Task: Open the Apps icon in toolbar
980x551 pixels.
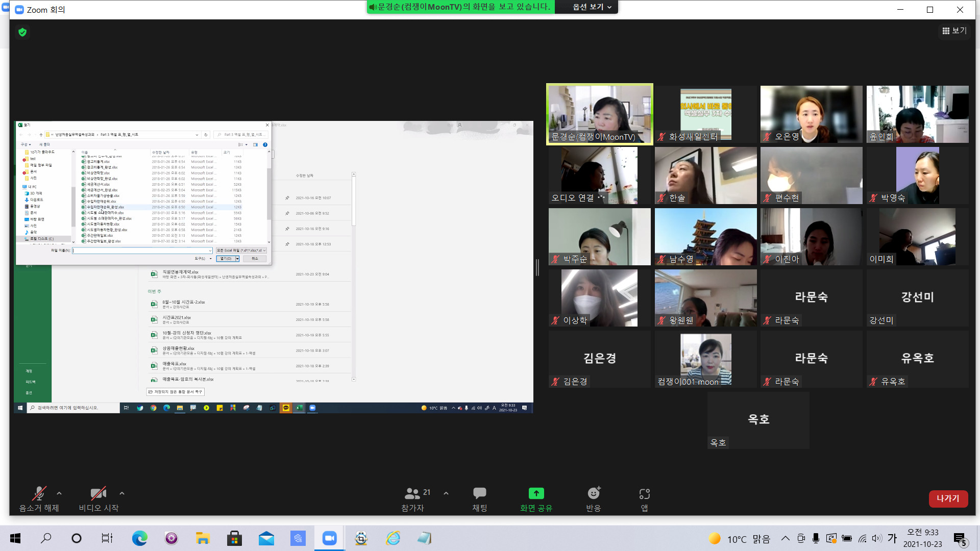Action: (644, 493)
